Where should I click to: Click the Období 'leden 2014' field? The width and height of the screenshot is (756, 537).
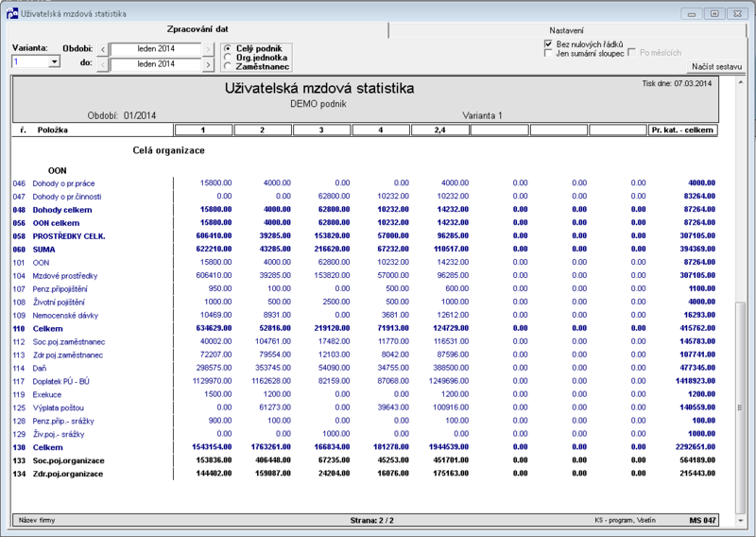pos(155,49)
